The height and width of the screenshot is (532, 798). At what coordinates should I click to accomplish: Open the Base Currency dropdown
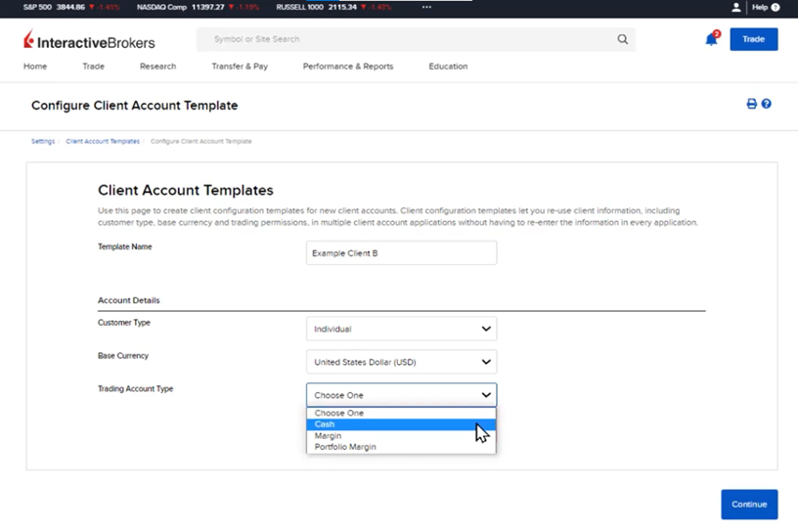[x=401, y=362]
